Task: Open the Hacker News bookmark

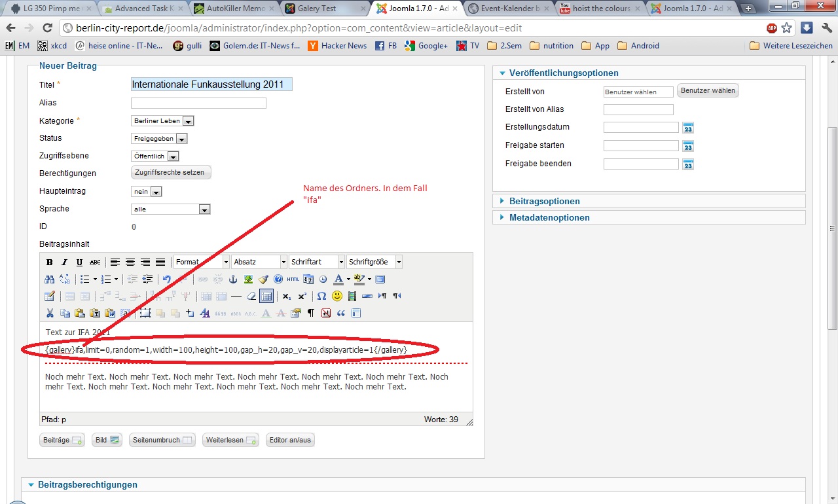Action: 337,46
